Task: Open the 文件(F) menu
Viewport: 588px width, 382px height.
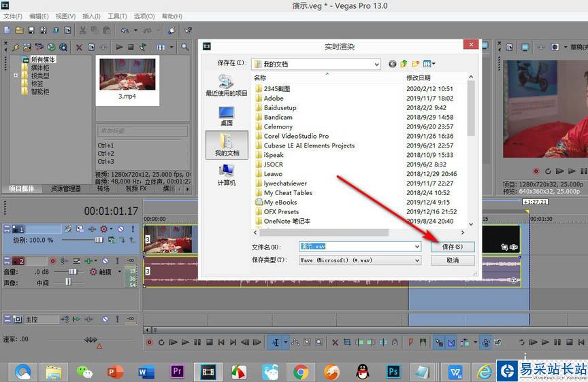Action: 13,16
